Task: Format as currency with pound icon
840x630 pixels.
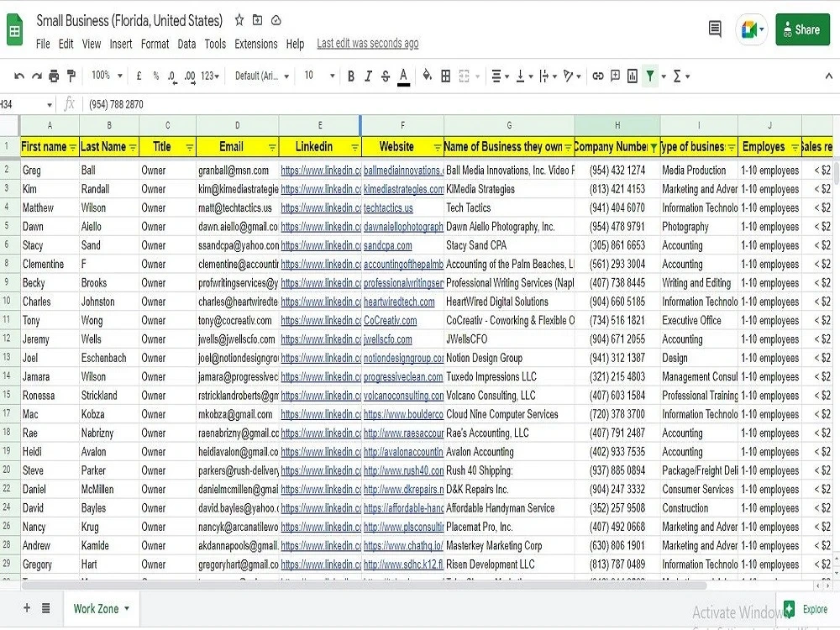Action: tap(139, 76)
